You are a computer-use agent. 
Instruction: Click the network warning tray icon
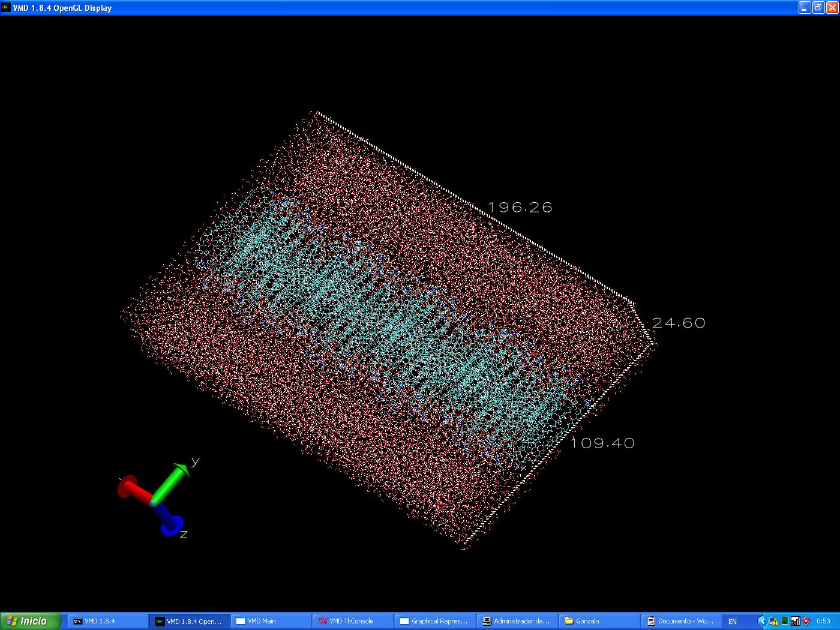(773, 621)
